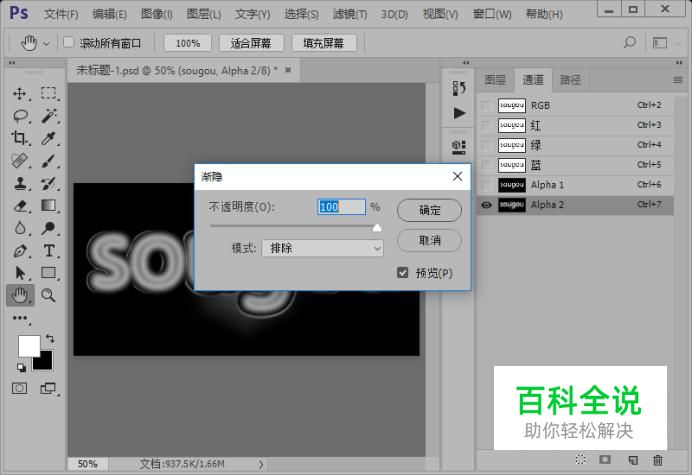This screenshot has height=475, width=692.
Task: Select the Brush tool
Action: (48, 161)
